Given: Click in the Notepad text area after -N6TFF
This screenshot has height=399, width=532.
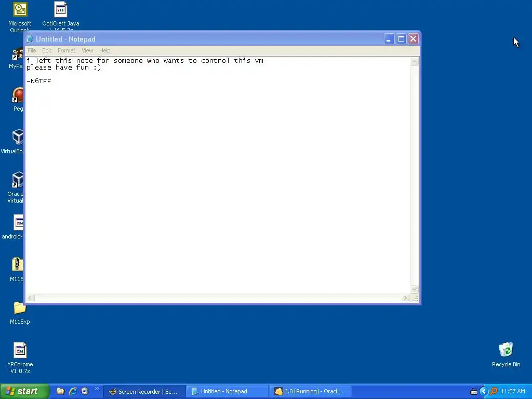Looking at the screenshot, I should (x=51, y=81).
